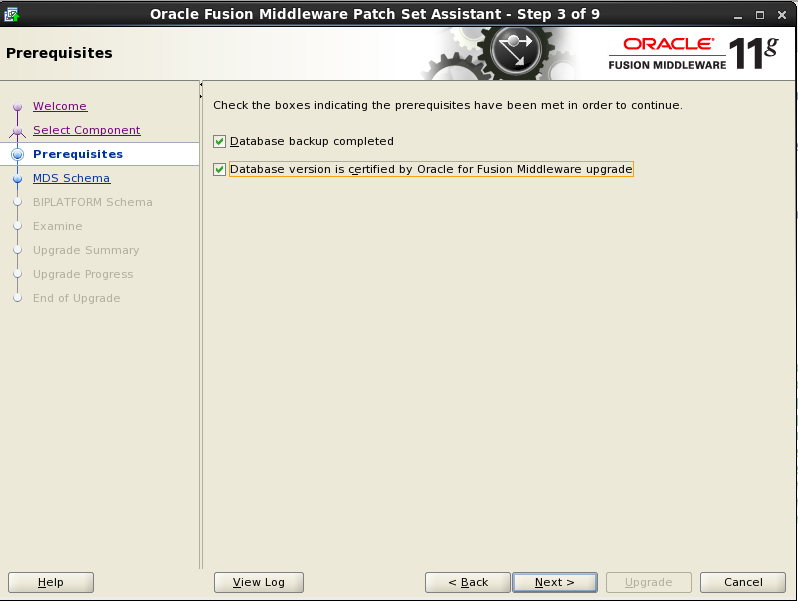Click the Select Component step bullet icon
798x601 pixels.
pyautogui.click(x=17, y=131)
